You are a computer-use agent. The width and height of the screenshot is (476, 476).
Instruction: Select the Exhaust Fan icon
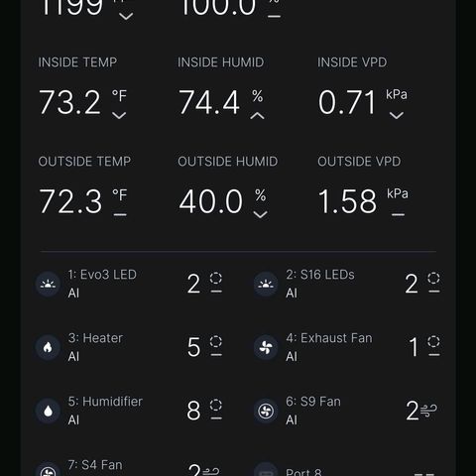(266, 347)
